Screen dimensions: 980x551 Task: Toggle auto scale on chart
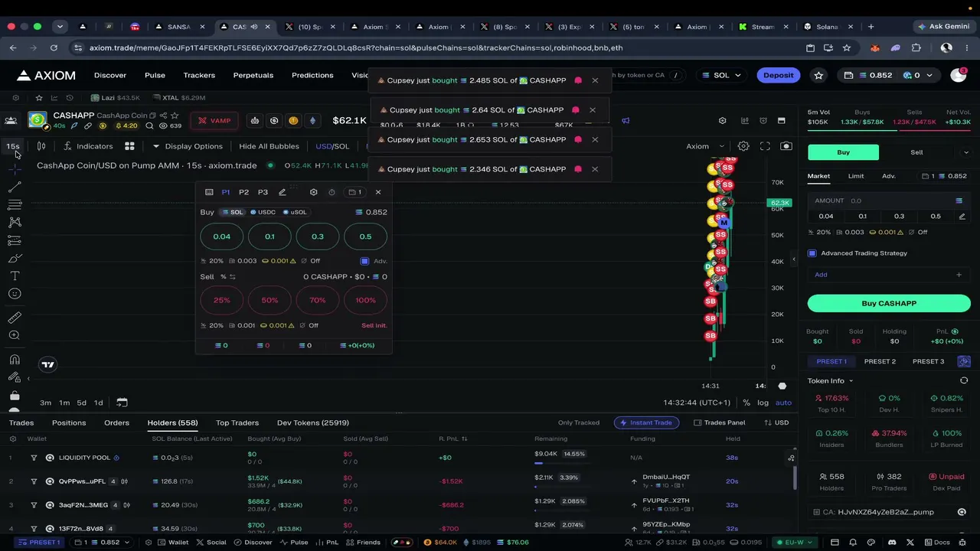pyautogui.click(x=783, y=403)
